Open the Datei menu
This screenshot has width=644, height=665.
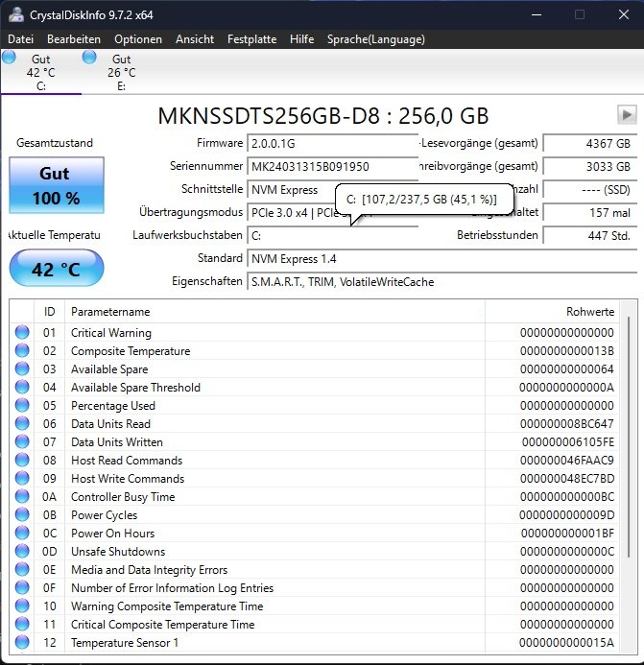(20, 39)
